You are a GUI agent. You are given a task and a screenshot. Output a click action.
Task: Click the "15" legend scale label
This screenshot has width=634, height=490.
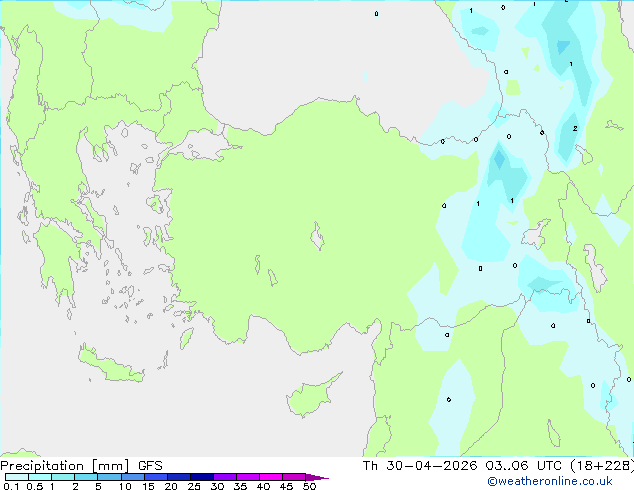(148, 486)
